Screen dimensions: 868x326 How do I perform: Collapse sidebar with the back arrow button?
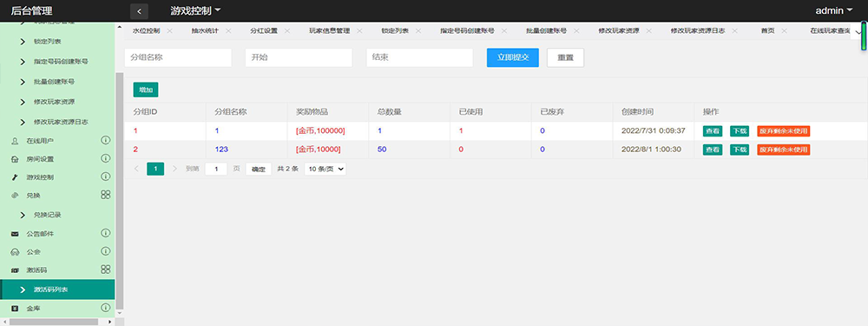tap(139, 11)
